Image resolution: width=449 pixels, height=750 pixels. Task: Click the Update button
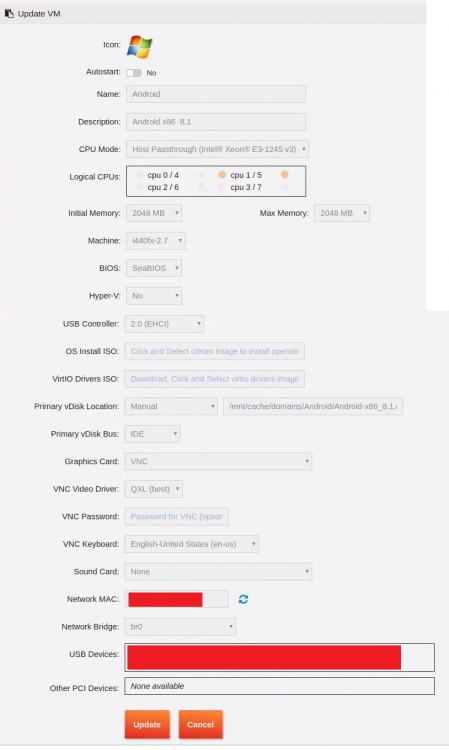[147, 724]
